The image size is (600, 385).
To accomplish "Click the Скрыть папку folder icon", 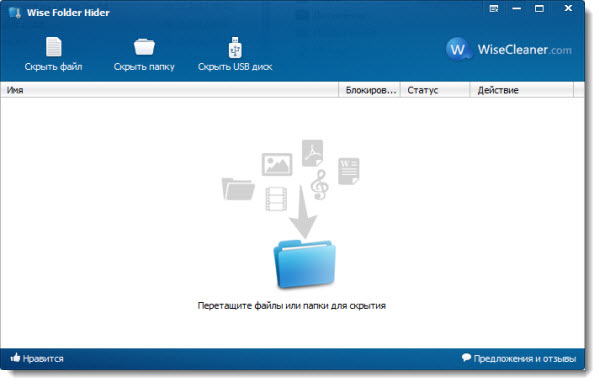I will 144,47.
